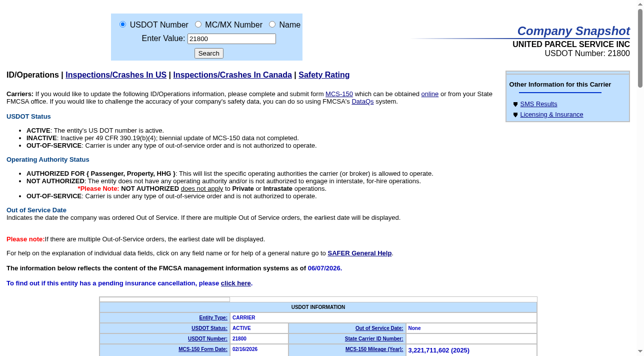Click the 'None' out of service value
Viewport: 644px width, 356px height.
click(x=414, y=328)
